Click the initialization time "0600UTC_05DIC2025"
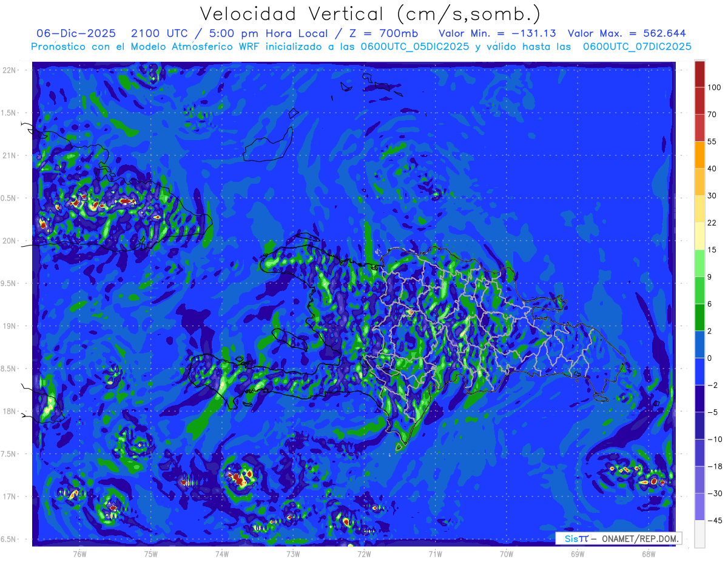The width and height of the screenshot is (728, 562). 415,47
